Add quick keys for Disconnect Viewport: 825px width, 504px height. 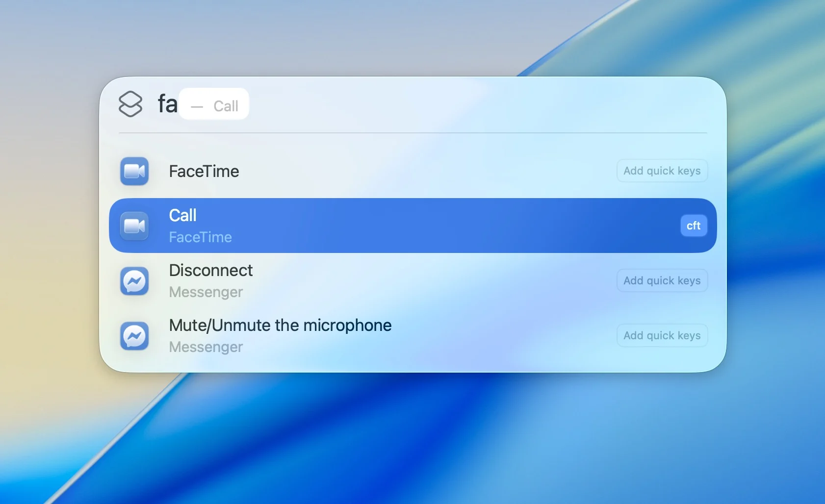(x=662, y=280)
